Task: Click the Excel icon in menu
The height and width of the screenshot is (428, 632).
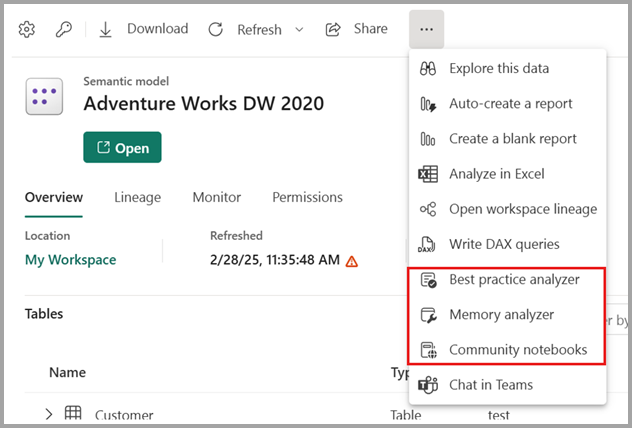Action: click(x=428, y=174)
